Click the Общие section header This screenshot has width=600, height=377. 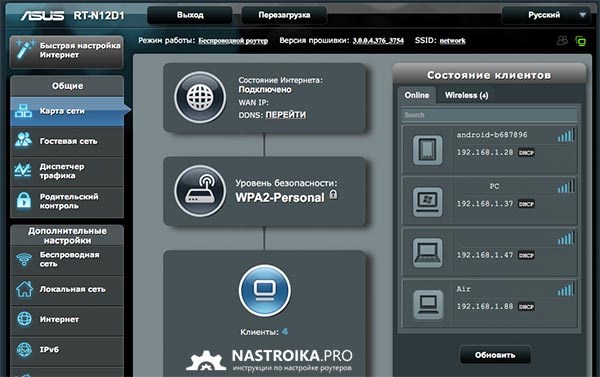click(67, 86)
